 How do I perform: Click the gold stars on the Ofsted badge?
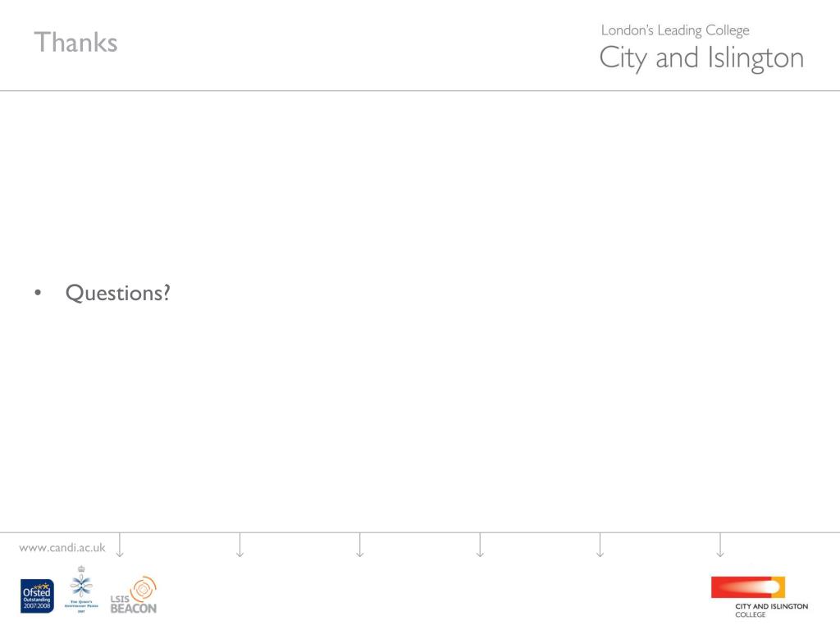pos(42,586)
